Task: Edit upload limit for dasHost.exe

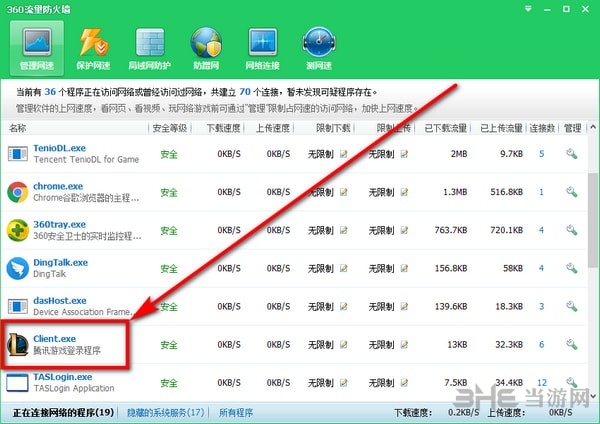Action: pyautogui.click(x=404, y=306)
